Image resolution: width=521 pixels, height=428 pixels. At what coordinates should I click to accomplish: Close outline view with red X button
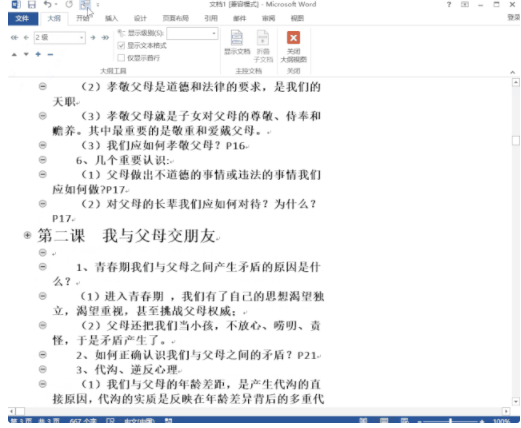(x=294, y=46)
